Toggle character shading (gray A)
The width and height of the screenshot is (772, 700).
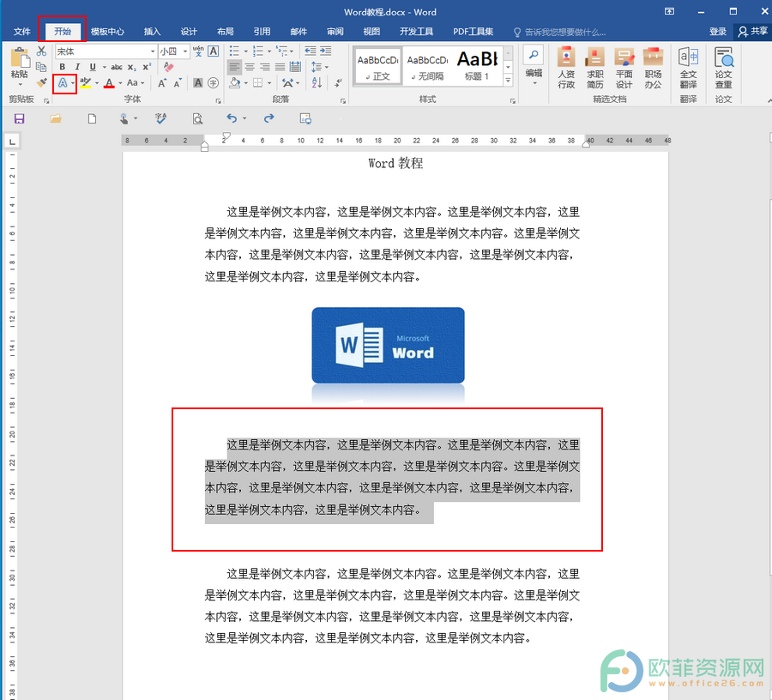[198, 82]
